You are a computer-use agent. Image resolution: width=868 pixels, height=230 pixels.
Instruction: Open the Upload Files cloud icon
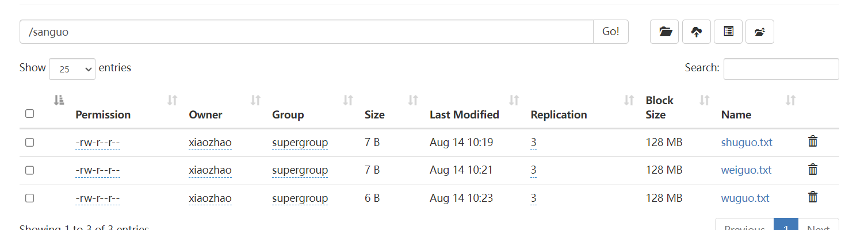[x=697, y=32]
